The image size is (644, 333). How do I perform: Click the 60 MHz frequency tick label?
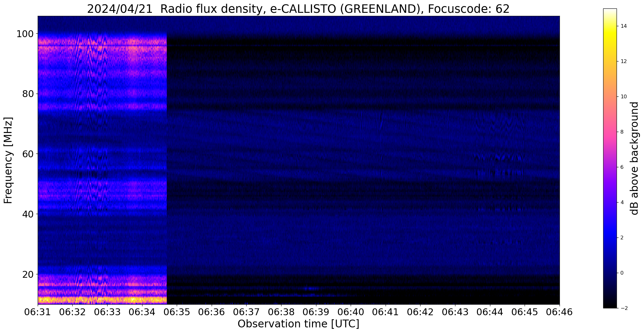(x=28, y=154)
